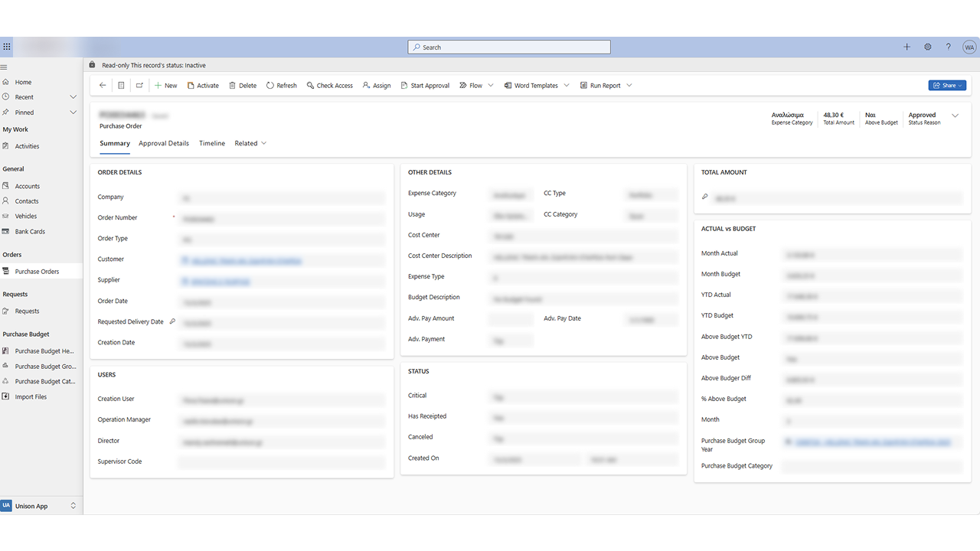The image size is (980, 551).
Task: Collapse the site map hamburger menu
Action: point(5,67)
